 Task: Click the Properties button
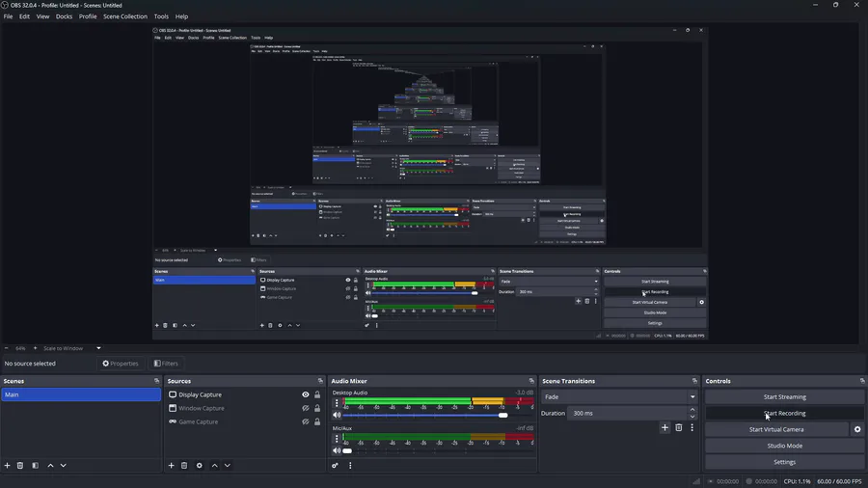(x=121, y=364)
